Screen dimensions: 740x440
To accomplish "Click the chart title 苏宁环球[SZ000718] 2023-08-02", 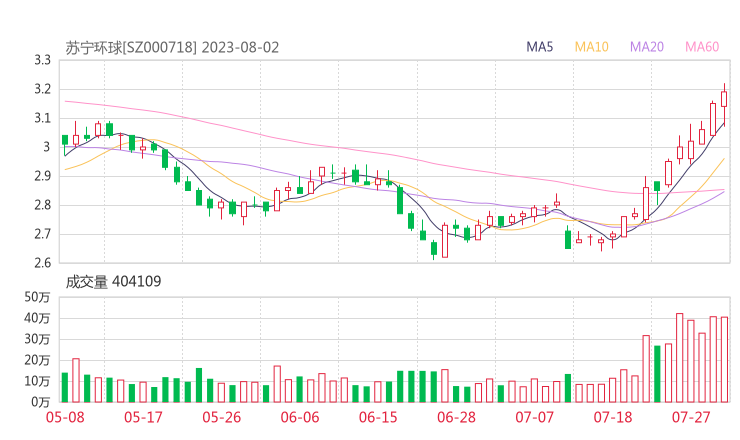I will click(x=172, y=48).
